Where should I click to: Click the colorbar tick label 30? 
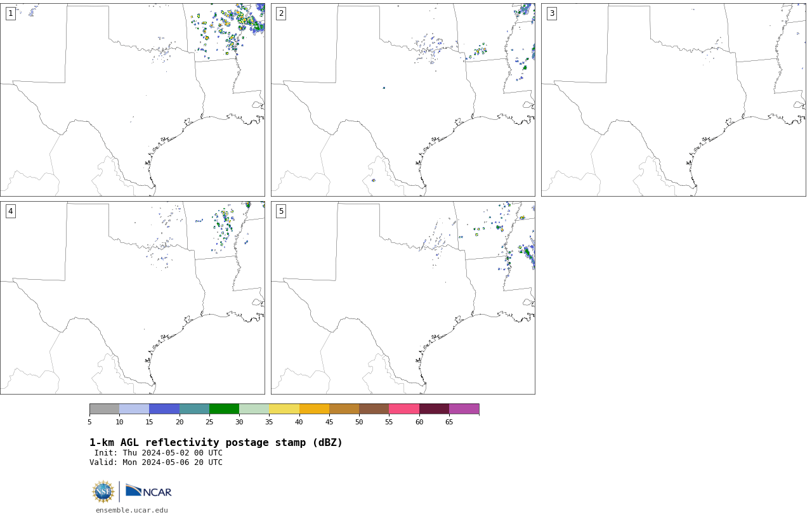coord(239,422)
